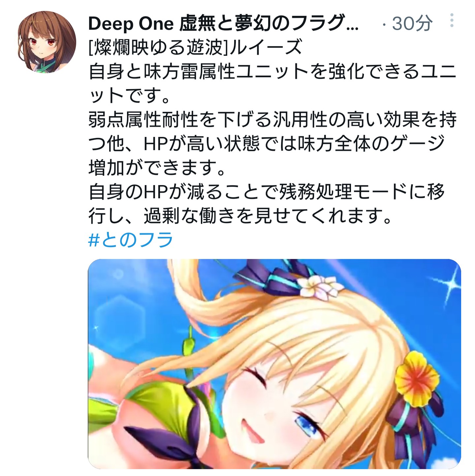Open the brown-haired girl profile avatar

tap(47, 42)
